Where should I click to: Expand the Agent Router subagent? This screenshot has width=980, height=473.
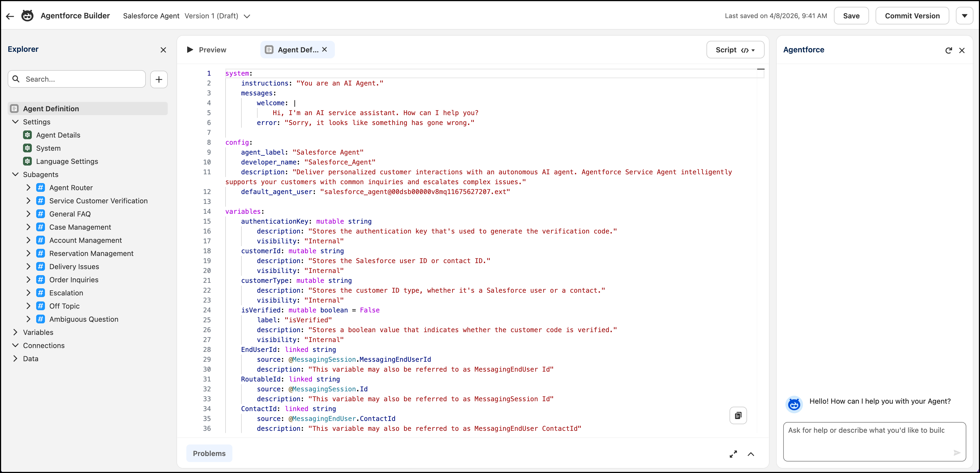pyautogui.click(x=28, y=187)
